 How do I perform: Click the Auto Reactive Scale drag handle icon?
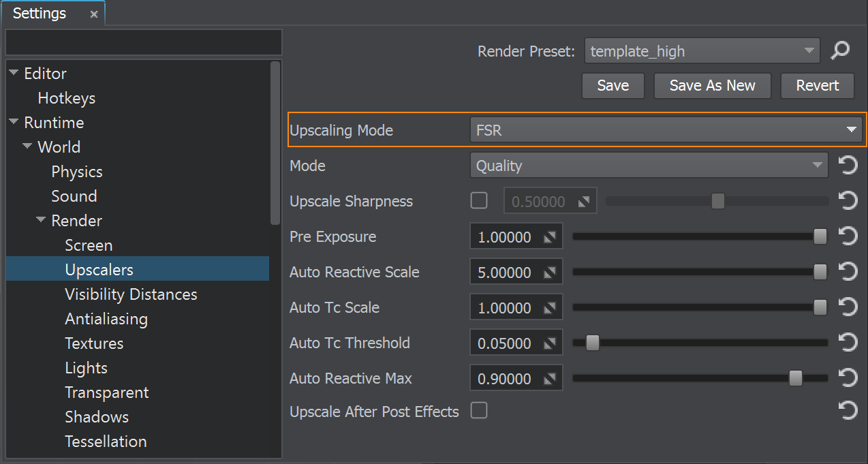pyautogui.click(x=550, y=273)
